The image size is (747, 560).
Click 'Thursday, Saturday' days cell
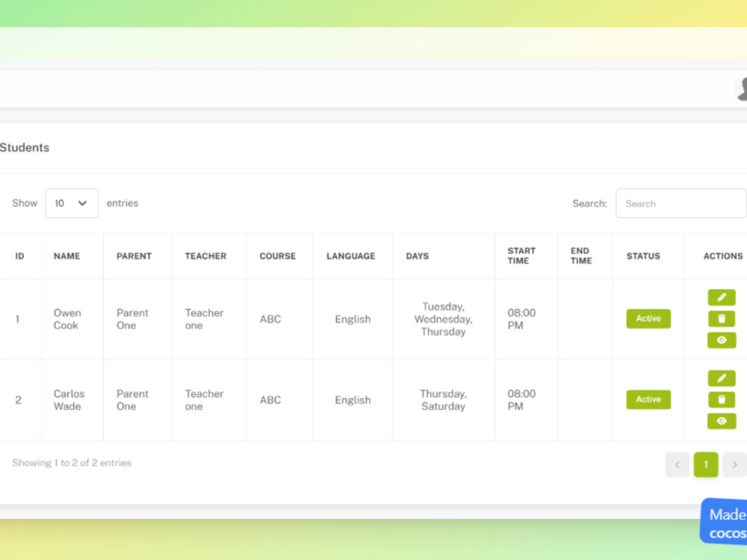[443, 400]
